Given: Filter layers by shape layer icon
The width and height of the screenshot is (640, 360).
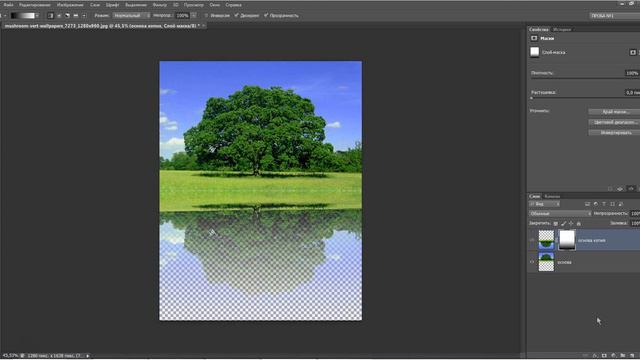Looking at the screenshot, I should (x=612, y=204).
